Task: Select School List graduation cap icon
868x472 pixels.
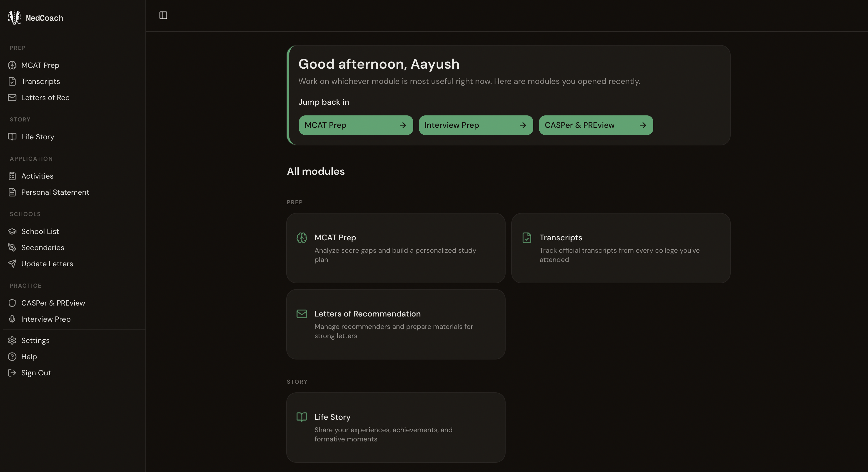Action: (12, 231)
